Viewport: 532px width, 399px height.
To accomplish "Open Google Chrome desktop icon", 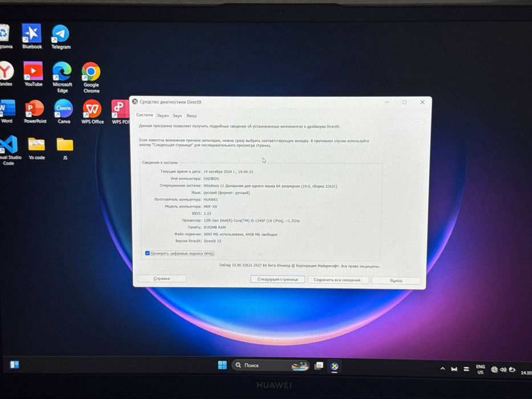I will (x=91, y=78).
